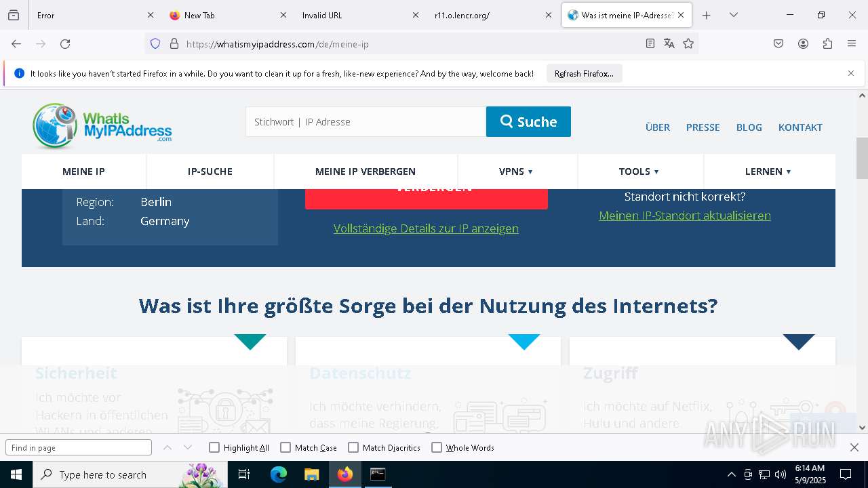The image size is (868, 488).
Task: Click the Refresh Firefox button
Action: (x=584, y=73)
